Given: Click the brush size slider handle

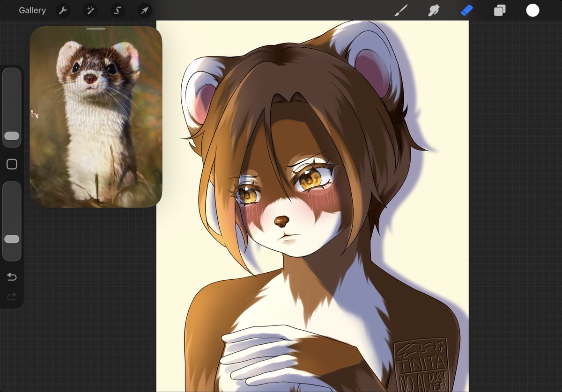Looking at the screenshot, I should pos(12,136).
